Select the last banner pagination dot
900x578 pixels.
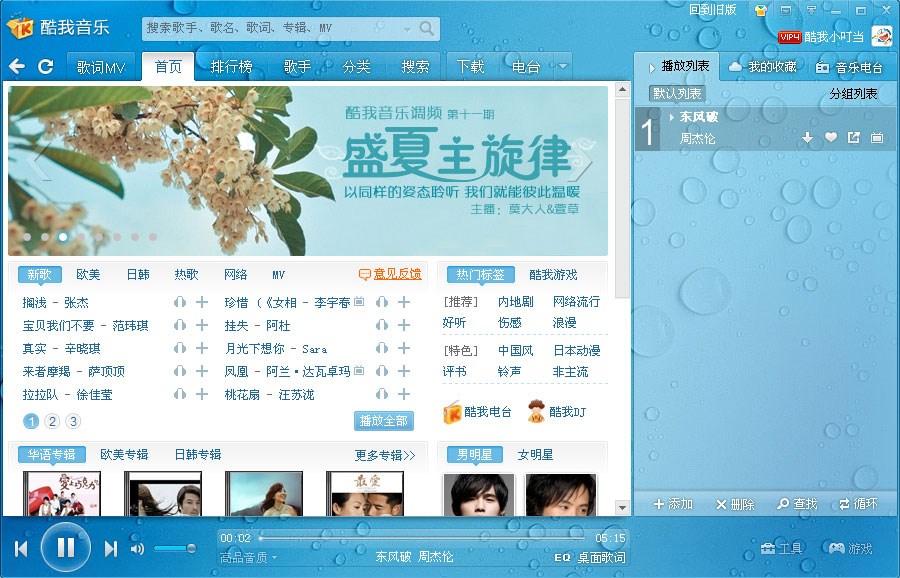click(x=153, y=236)
